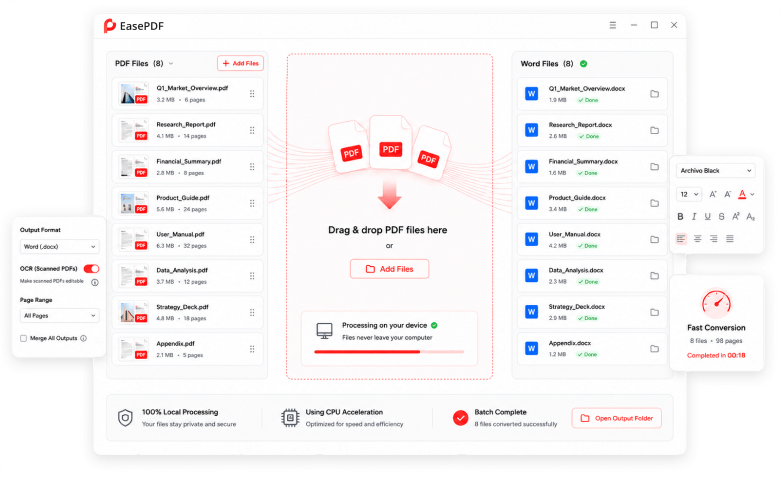Center align the text
This screenshot has height=480, width=780.
[x=698, y=239]
